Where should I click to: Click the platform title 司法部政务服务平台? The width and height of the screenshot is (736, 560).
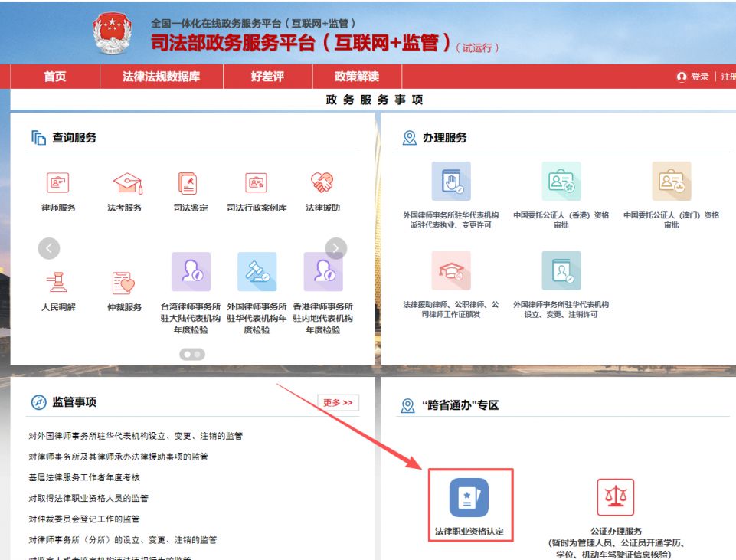(300, 43)
